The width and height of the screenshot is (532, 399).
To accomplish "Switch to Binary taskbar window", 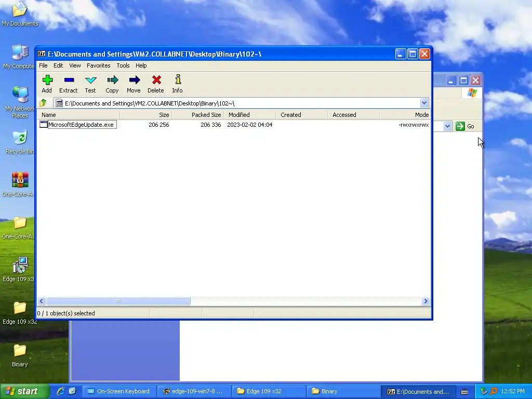I will coord(343,391).
